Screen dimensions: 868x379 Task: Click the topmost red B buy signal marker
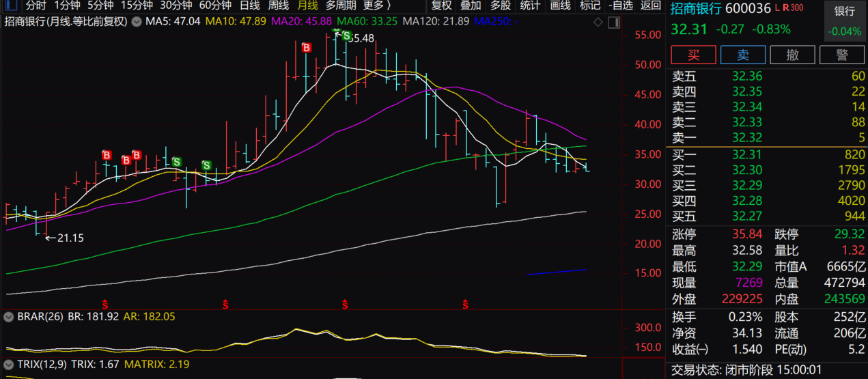click(x=306, y=48)
